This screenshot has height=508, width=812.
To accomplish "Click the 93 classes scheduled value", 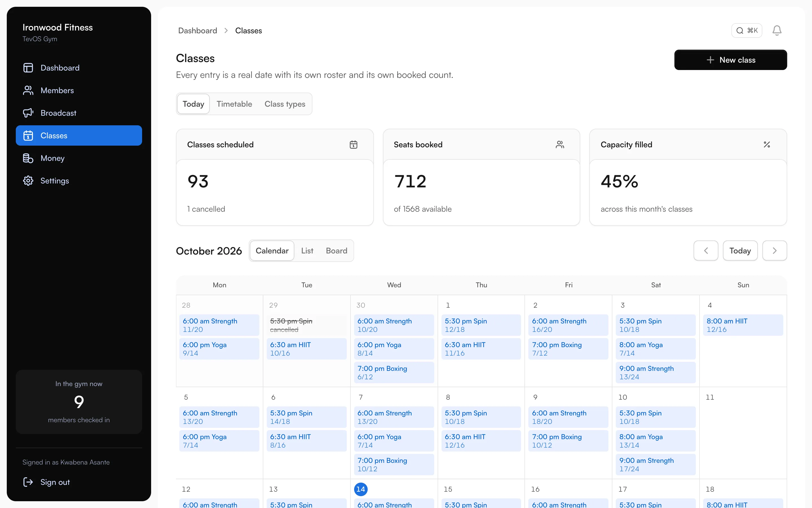I will click(x=198, y=181).
